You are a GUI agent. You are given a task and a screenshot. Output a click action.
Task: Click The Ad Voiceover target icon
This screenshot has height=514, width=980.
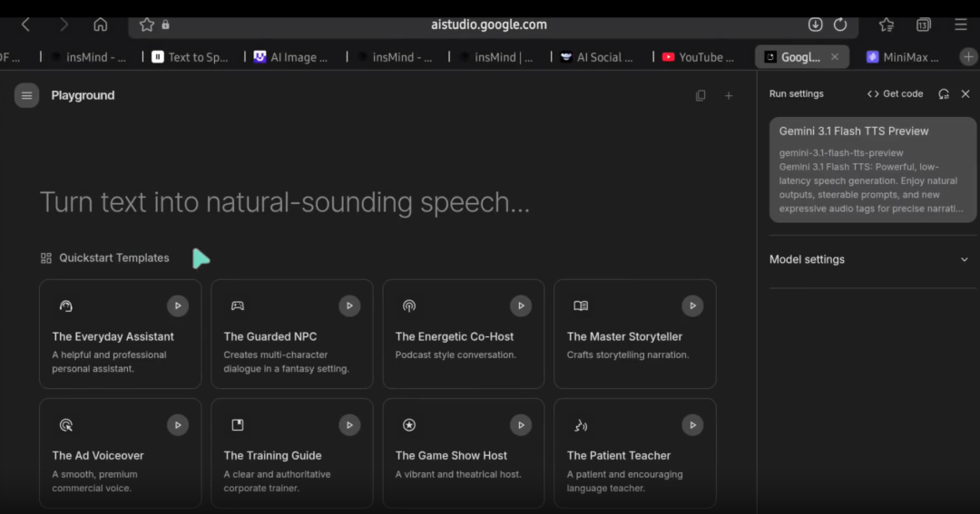tap(65, 424)
